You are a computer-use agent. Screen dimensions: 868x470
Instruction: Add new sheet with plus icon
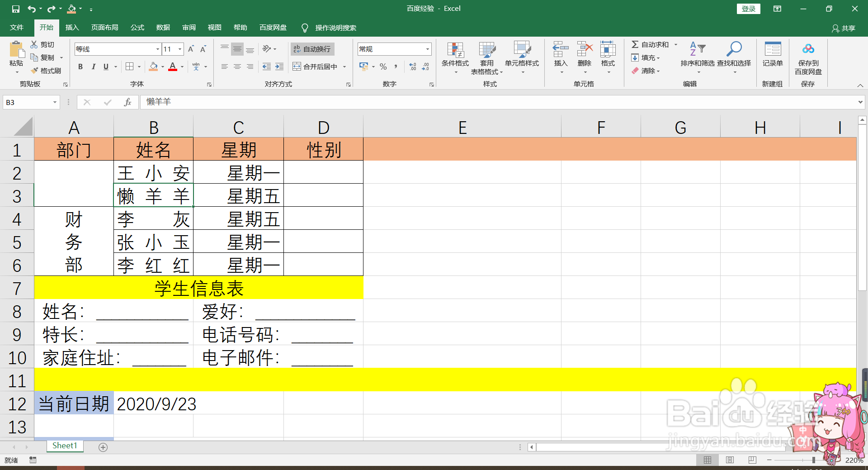point(103,447)
